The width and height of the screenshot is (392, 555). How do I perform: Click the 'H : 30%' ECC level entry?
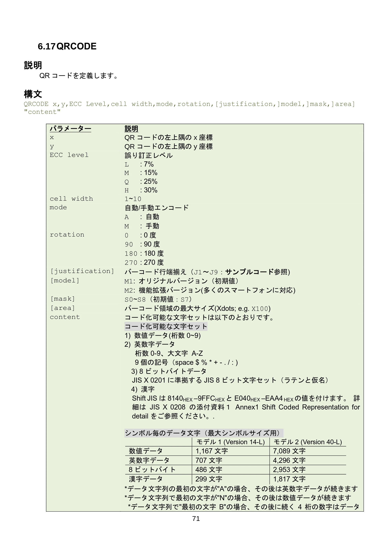pyautogui.click(x=141, y=190)
